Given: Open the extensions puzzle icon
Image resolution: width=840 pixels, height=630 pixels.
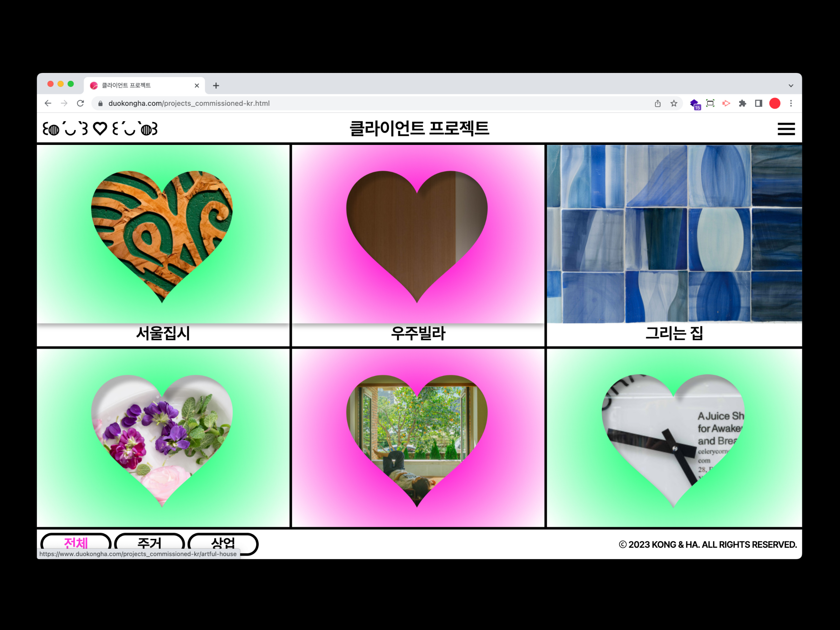Looking at the screenshot, I should point(742,103).
